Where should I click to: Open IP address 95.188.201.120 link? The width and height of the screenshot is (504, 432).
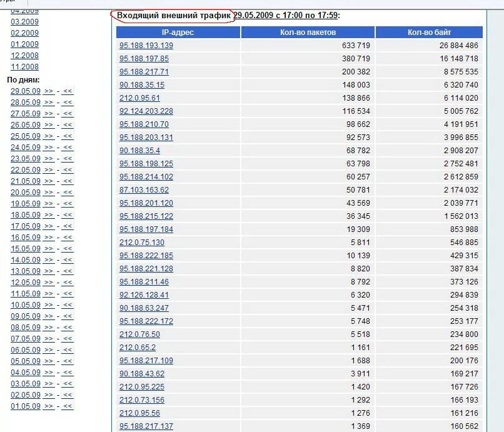click(146, 203)
